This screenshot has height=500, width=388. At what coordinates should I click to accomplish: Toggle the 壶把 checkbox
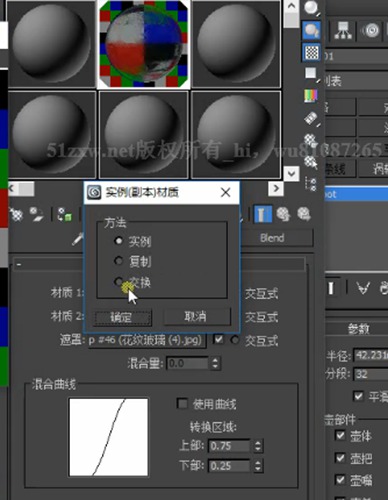coord(340,458)
